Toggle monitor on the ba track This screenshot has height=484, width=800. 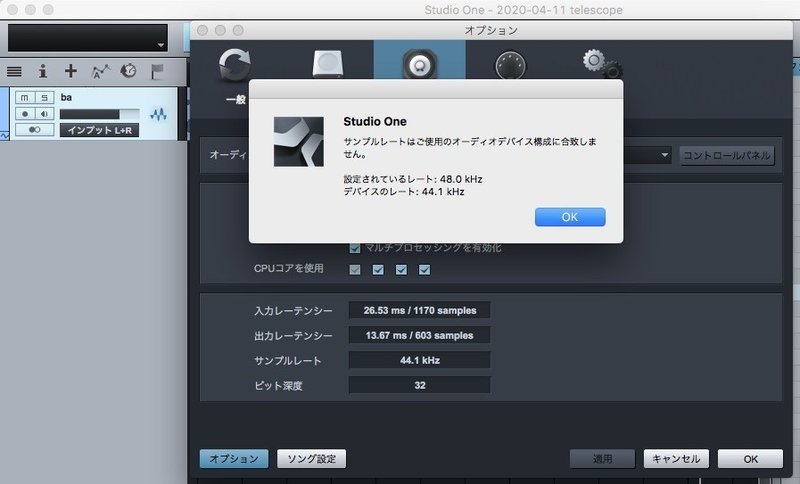(x=44, y=114)
